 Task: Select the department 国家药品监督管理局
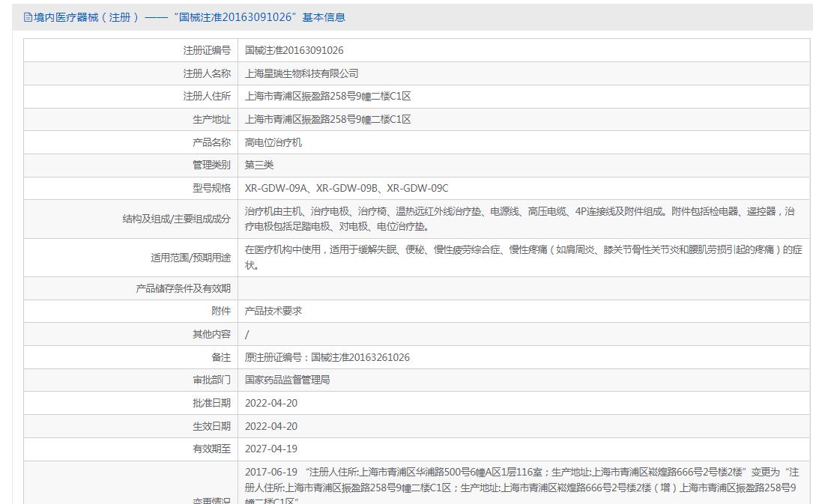click(287, 380)
